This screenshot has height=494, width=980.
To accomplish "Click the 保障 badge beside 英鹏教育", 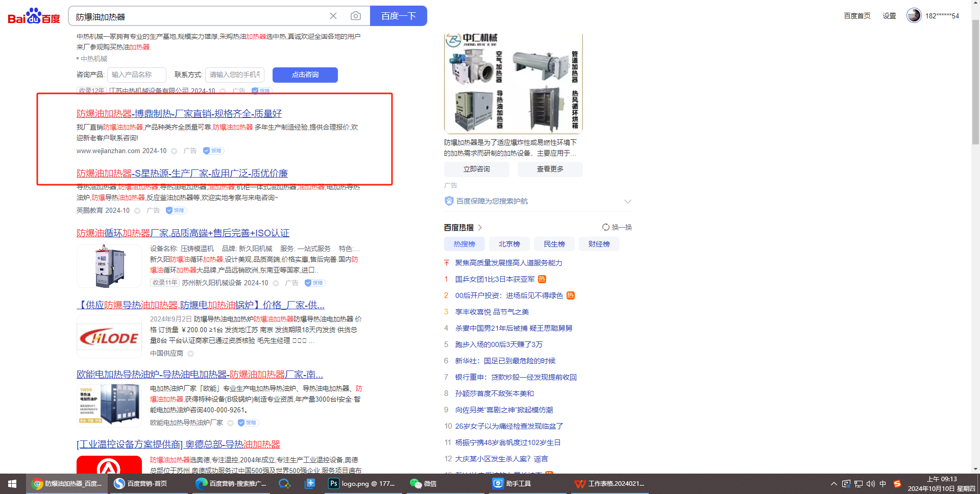I will coord(176,210).
